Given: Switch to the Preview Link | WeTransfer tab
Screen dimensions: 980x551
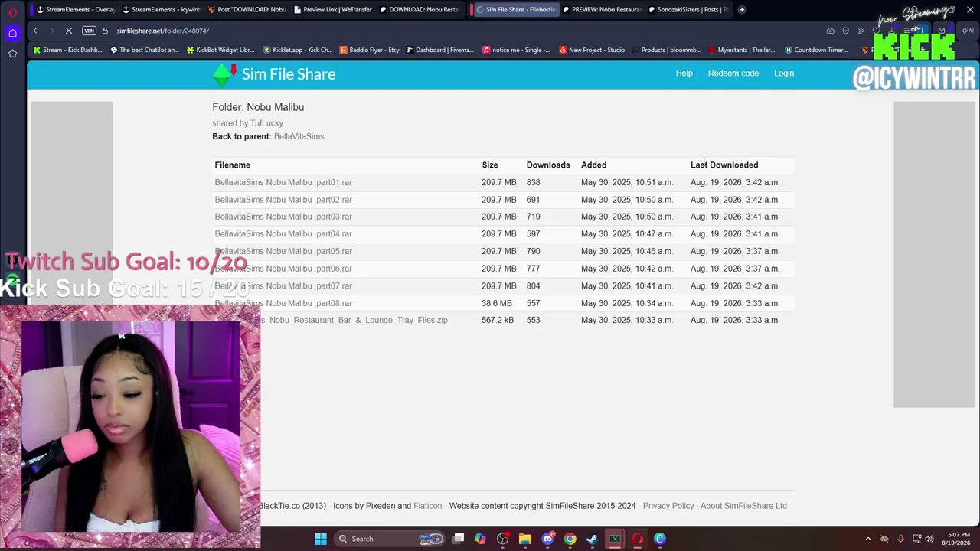Looking at the screenshot, I should [332, 10].
